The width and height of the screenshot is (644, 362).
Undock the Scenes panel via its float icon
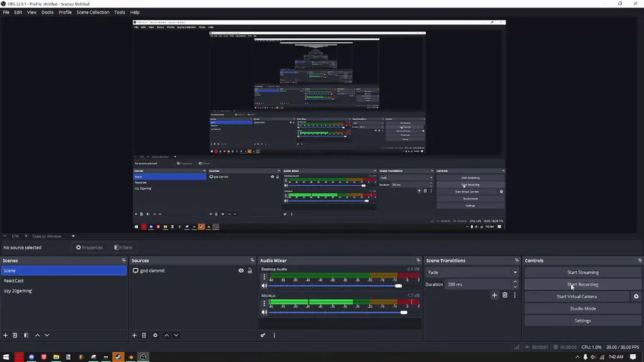click(124, 260)
